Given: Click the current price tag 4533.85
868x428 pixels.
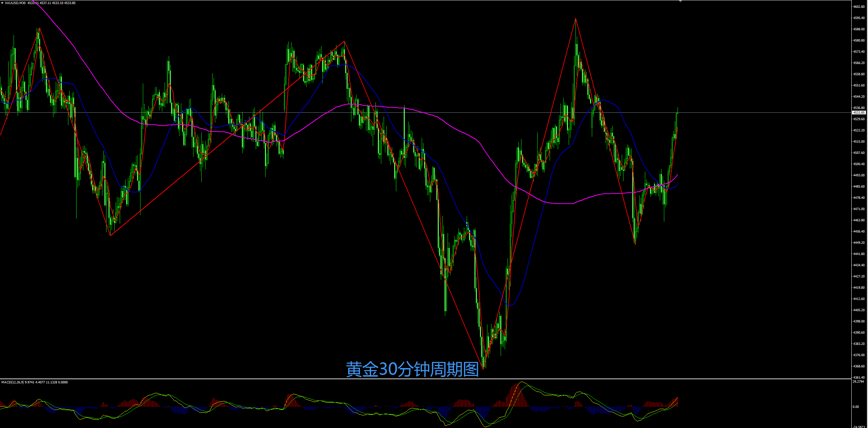Looking at the screenshot, I should coord(859,112).
